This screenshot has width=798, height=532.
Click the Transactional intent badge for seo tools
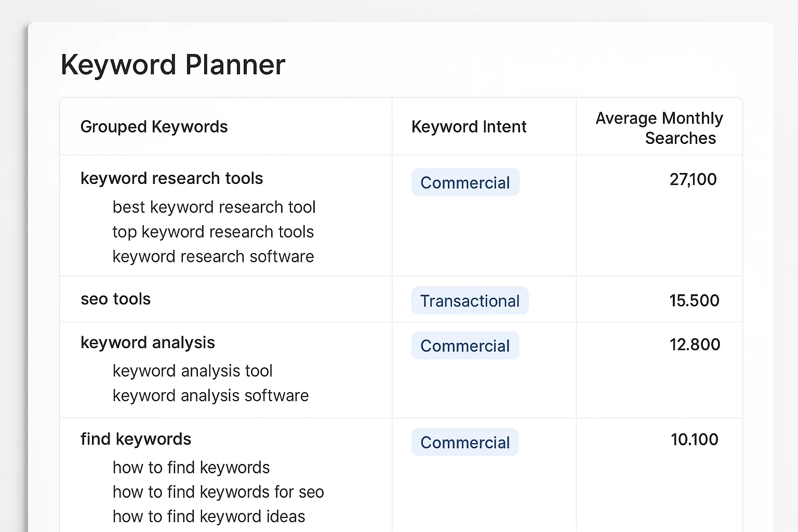click(469, 300)
